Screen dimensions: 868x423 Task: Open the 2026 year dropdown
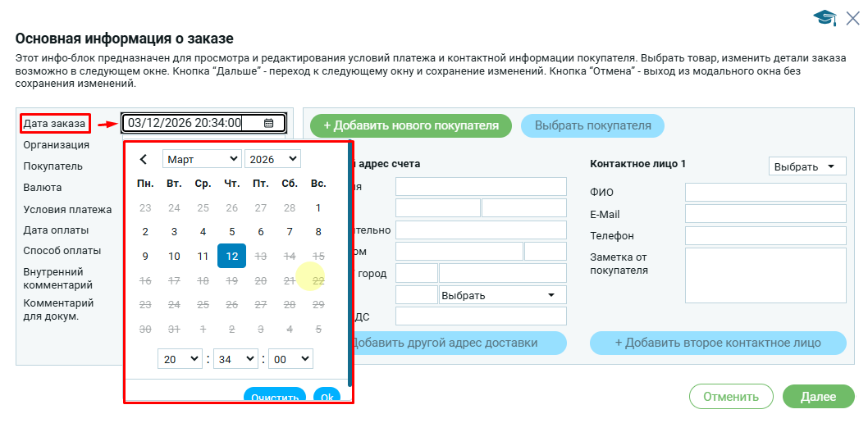click(272, 159)
